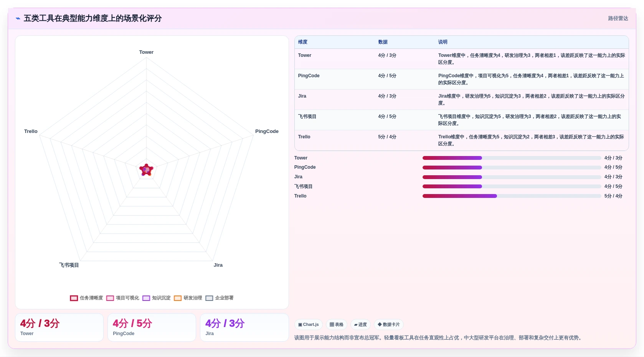The width and height of the screenshot is (644, 357).
Task: Toggle 任务清晰度 legend dataset
Action: point(87,298)
